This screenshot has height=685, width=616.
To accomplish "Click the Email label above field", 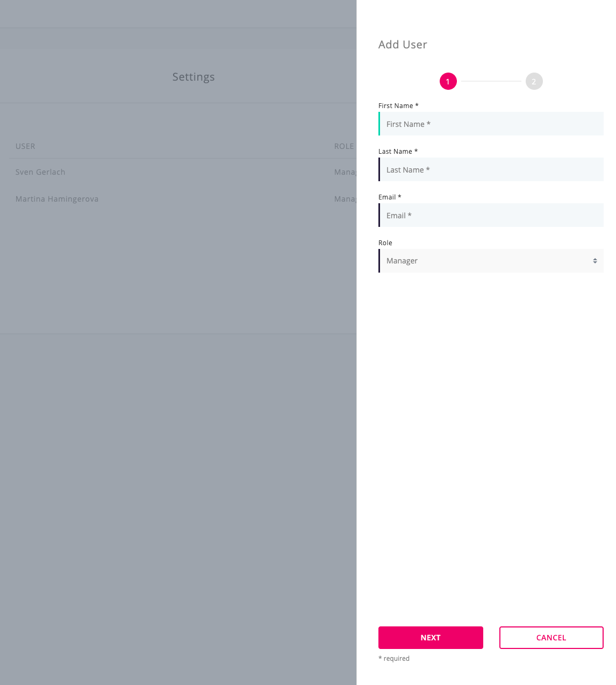I will pyautogui.click(x=390, y=197).
